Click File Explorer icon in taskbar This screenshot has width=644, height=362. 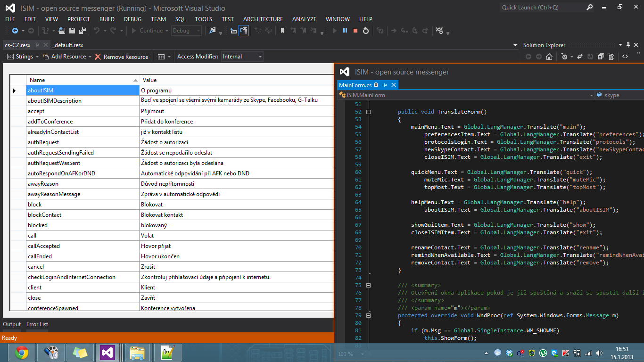click(138, 353)
